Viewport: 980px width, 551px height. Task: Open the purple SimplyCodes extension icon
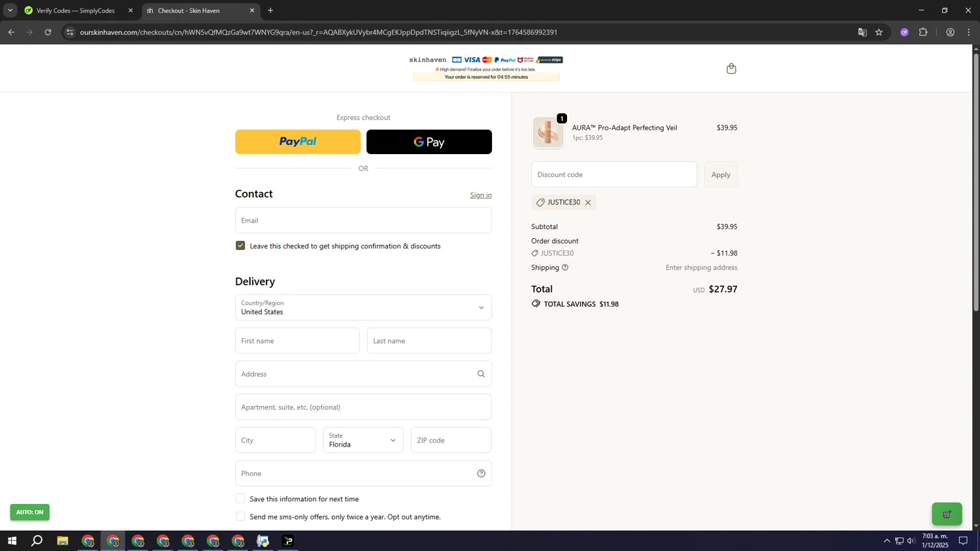(904, 32)
